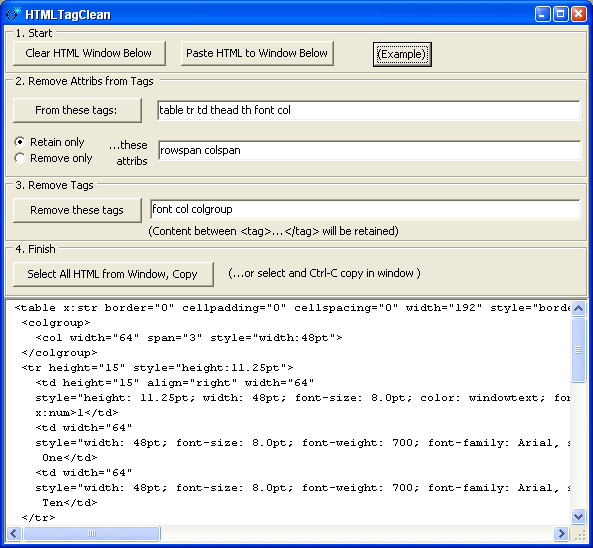Focus the attribs field with rowspan colspan
Screen dimensions: 593x548
pyautogui.click(x=369, y=150)
